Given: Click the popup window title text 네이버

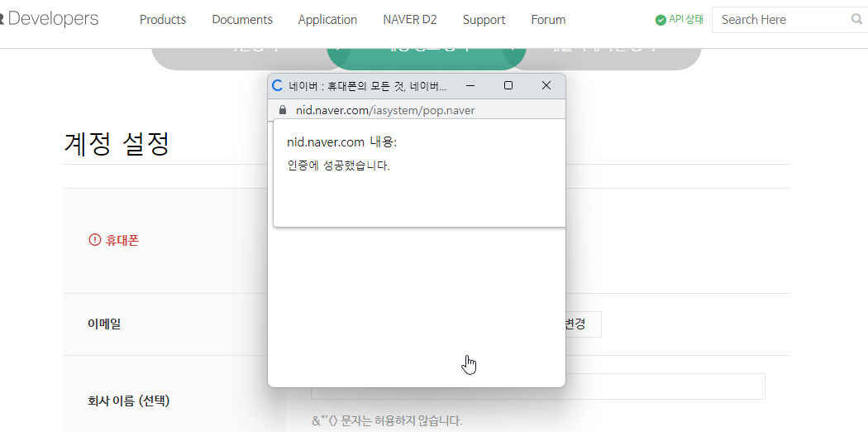Looking at the screenshot, I should tap(368, 86).
